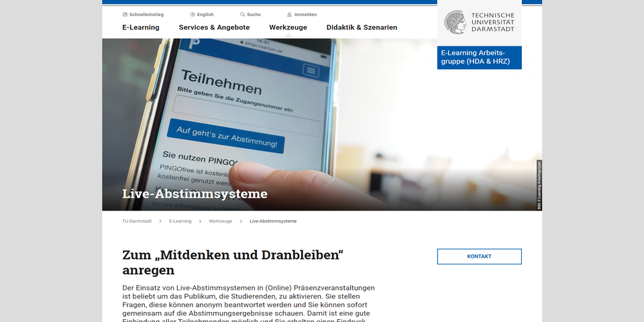Click the image credit Bild: E-Learning Arbeitsgruppe
644x322 pixels.
coord(539,185)
